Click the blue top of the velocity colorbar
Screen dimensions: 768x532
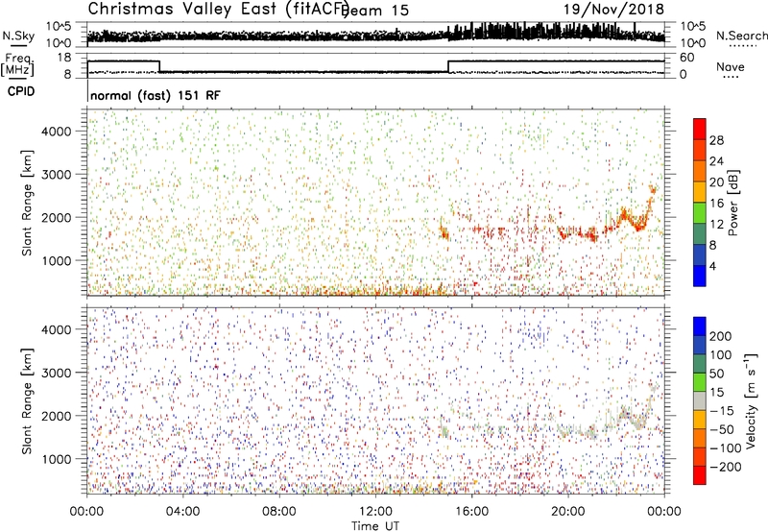(700, 326)
